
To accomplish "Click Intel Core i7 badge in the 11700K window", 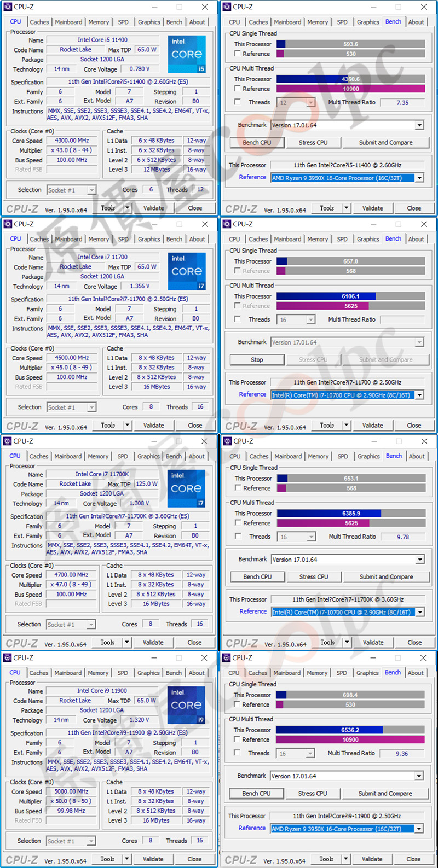I will tap(186, 488).
